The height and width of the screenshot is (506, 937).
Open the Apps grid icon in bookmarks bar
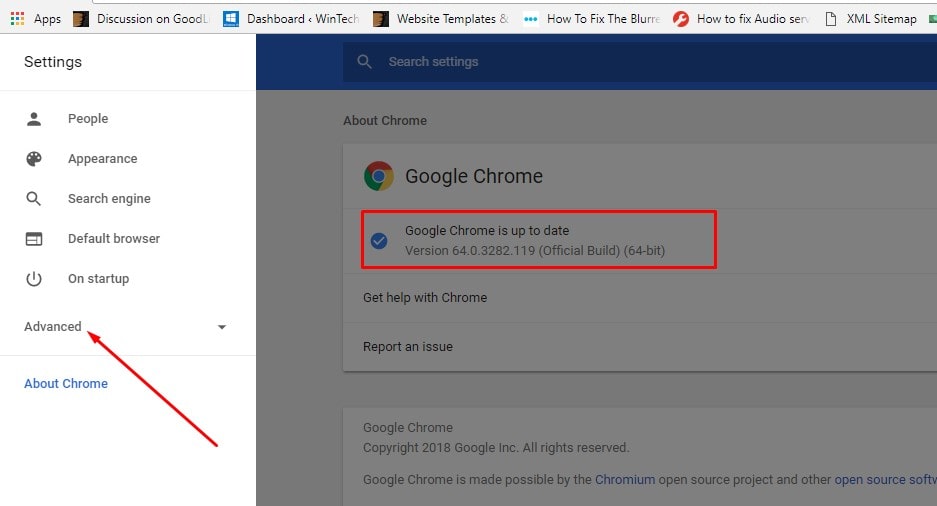click(x=17, y=19)
